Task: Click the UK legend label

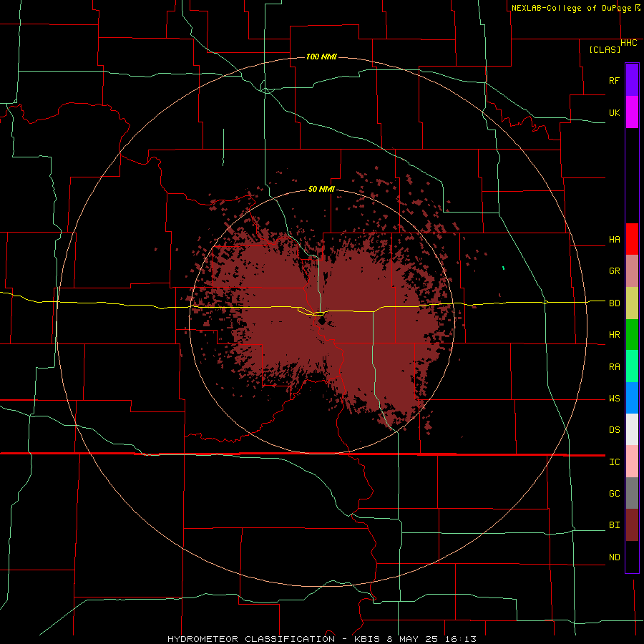Action: coord(614,112)
